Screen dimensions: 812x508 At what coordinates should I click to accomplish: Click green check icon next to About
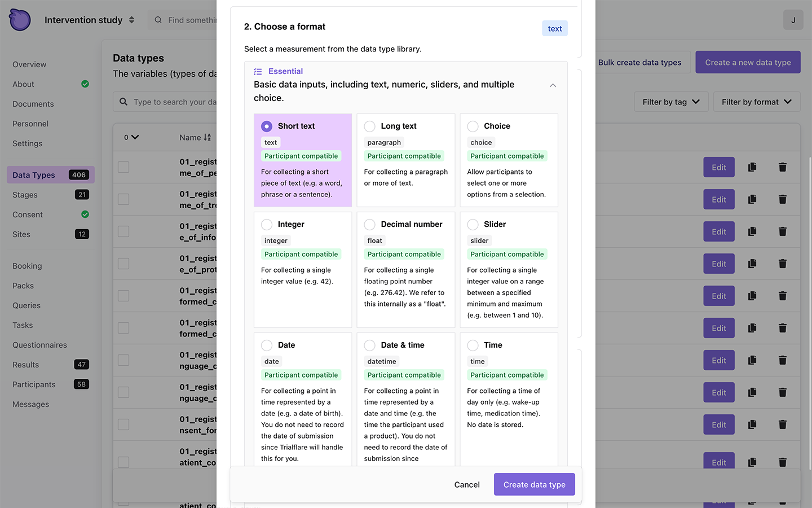click(x=85, y=84)
